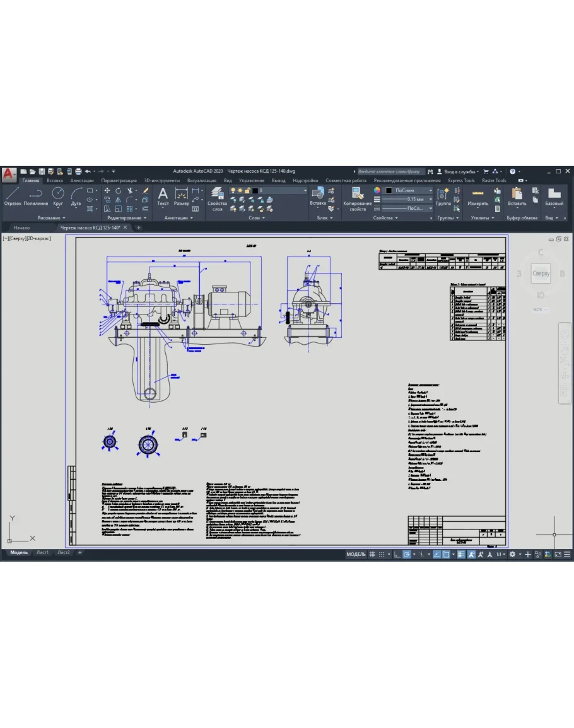Open the ПоСлою object color swatch
The width and height of the screenshot is (574, 728).
[389, 190]
